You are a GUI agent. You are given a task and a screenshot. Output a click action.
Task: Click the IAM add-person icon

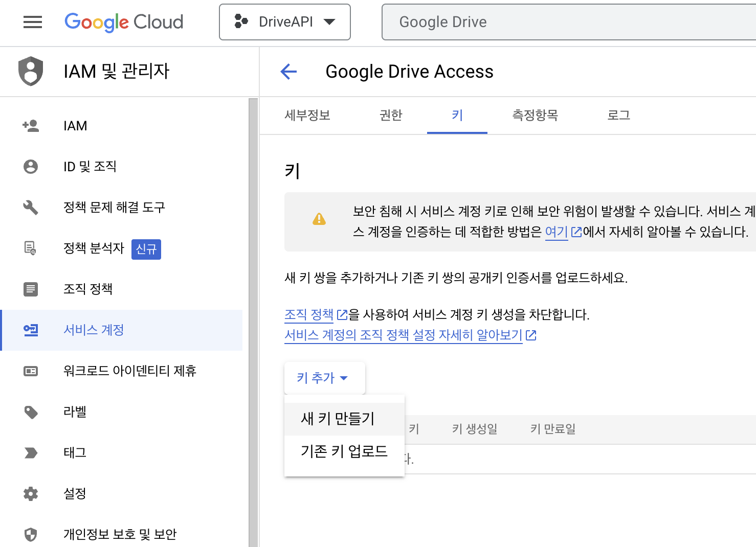pos(31,126)
